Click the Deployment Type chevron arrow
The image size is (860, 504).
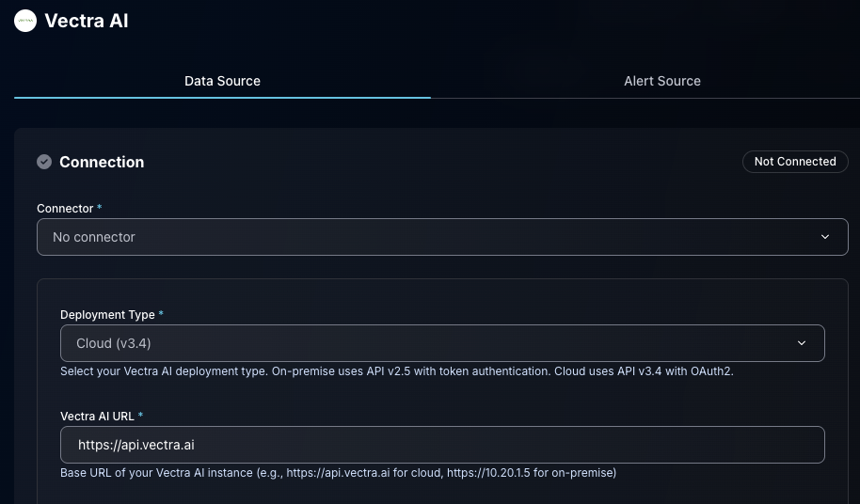point(802,343)
